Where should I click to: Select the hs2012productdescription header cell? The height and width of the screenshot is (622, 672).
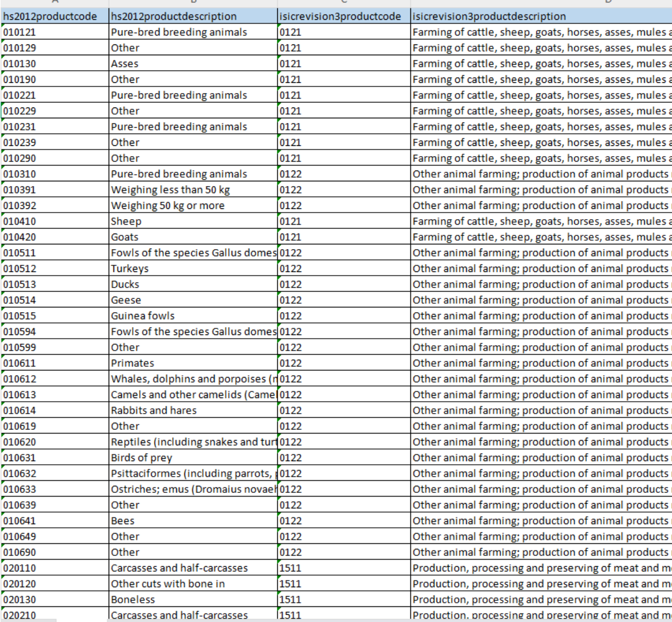point(193,16)
